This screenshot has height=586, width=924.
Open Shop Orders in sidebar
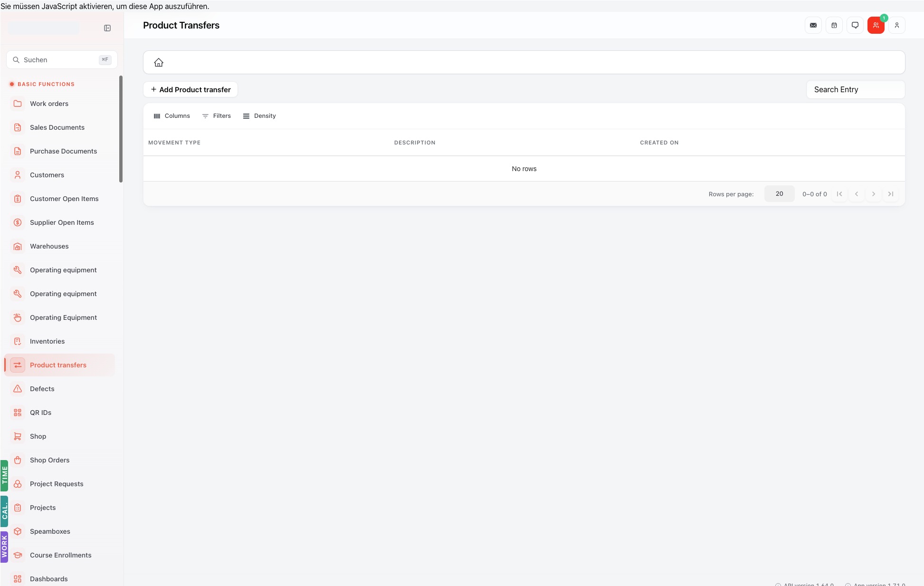tap(59, 460)
